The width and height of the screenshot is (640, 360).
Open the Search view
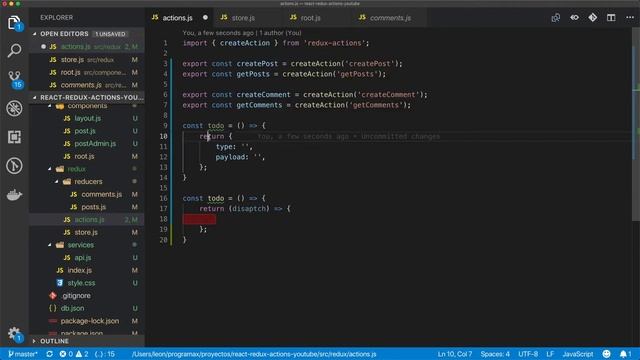14,51
